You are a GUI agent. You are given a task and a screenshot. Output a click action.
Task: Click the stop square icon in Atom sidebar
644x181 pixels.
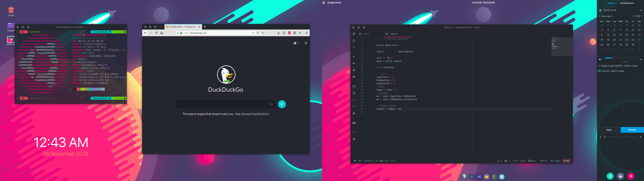tap(354, 70)
